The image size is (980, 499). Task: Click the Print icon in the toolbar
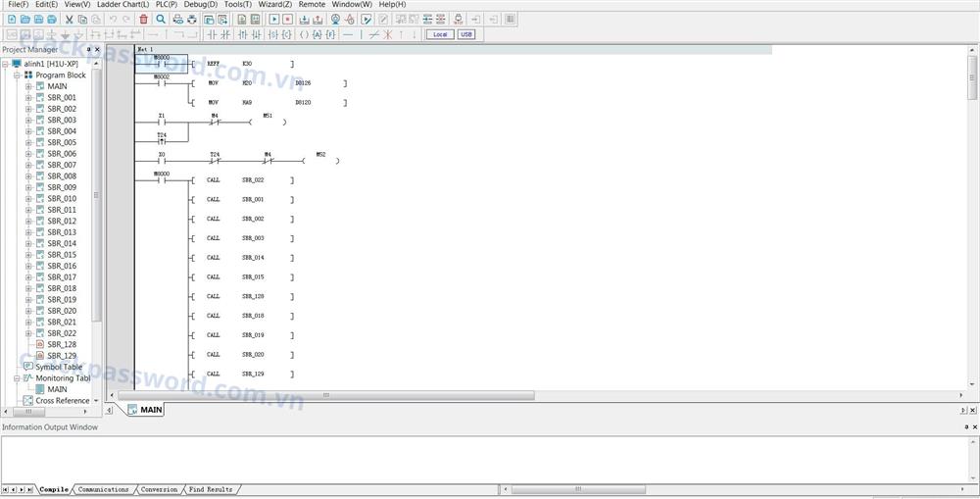(x=192, y=20)
